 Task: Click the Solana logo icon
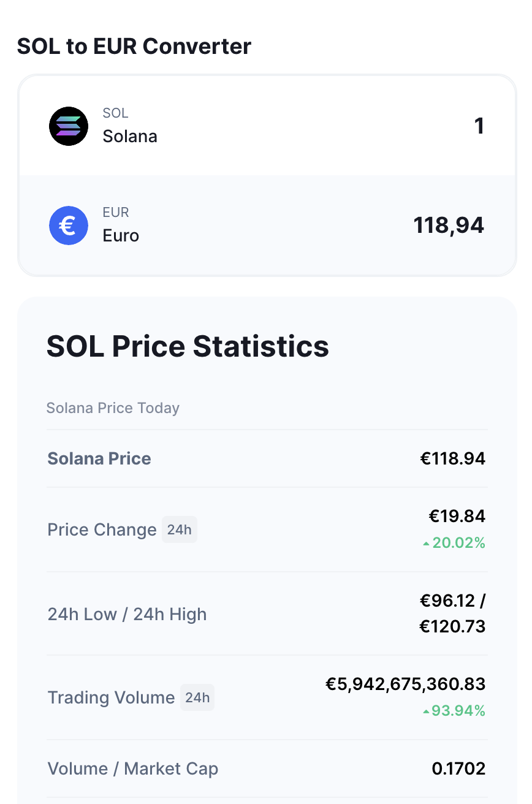tap(69, 126)
